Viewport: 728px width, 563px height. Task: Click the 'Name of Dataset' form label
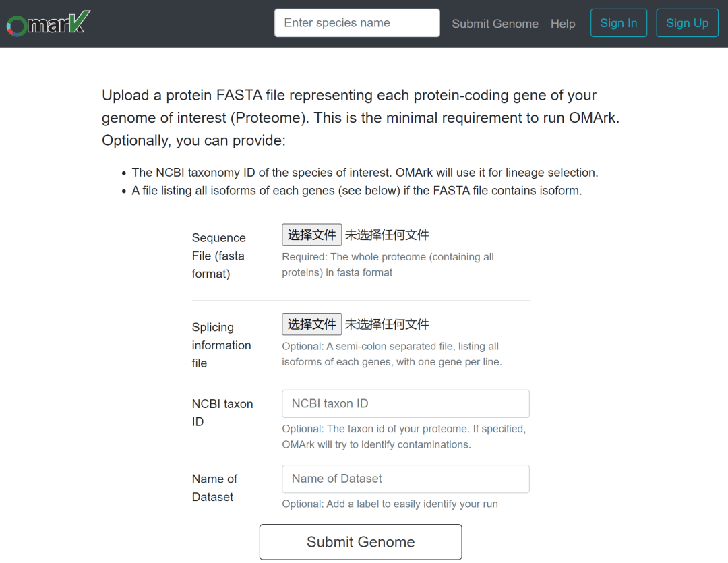coord(214,487)
